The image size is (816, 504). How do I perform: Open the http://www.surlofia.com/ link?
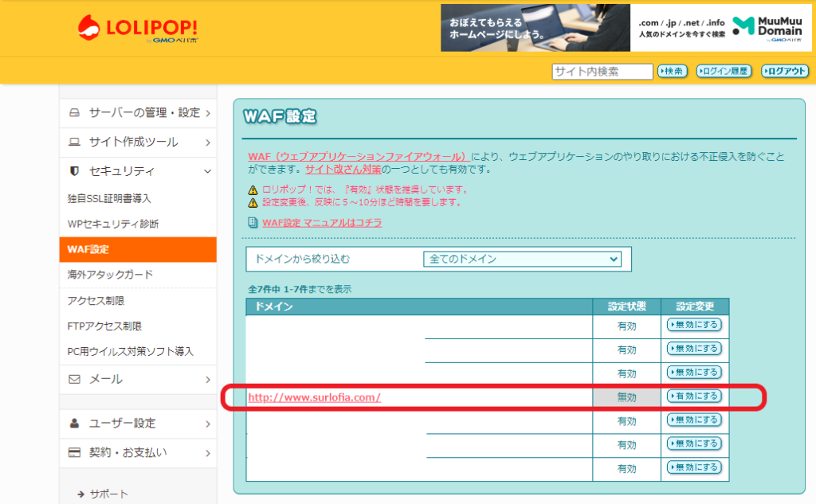pos(314,397)
